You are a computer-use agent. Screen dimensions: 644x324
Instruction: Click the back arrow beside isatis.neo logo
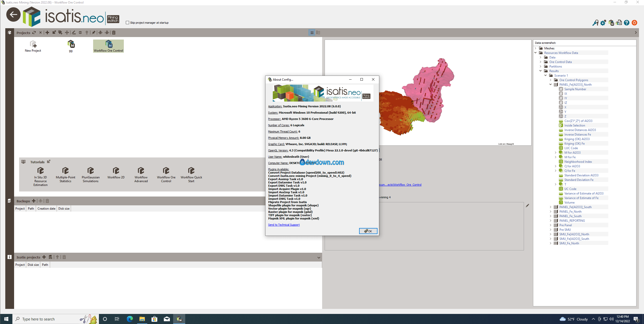click(x=13, y=15)
